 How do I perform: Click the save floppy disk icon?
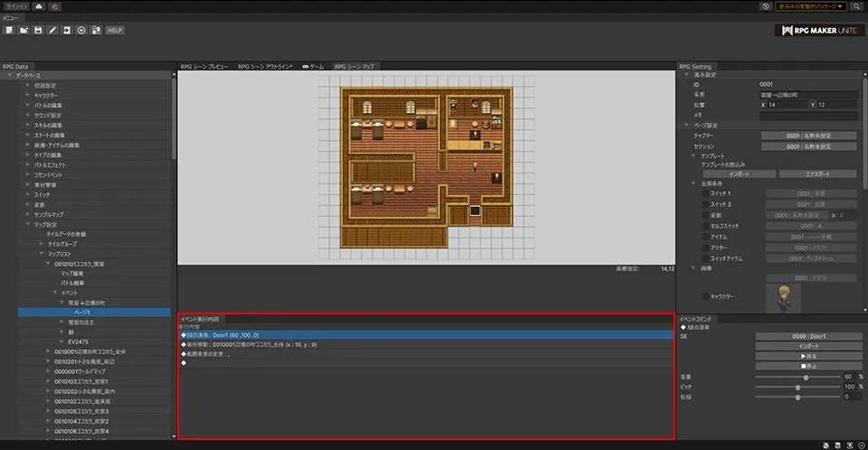coord(38,30)
